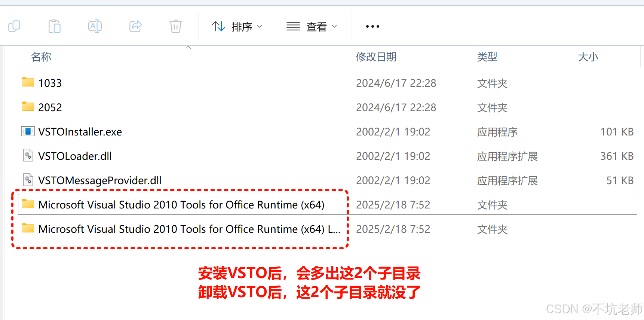Click the VSTOInstaller.exe application icon

[x=28, y=131]
